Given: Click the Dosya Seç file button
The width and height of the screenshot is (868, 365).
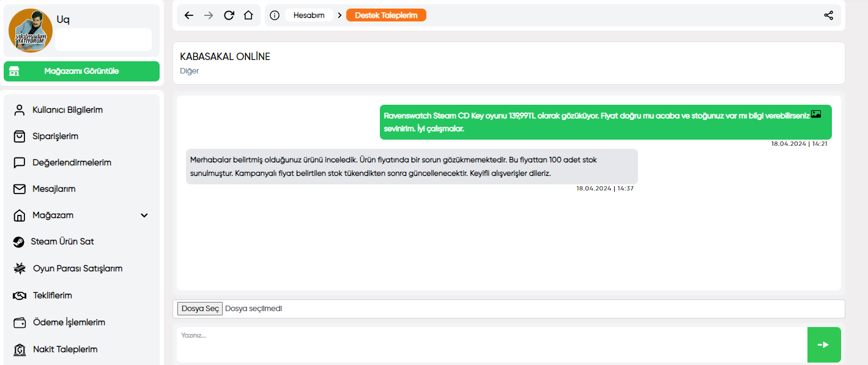Looking at the screenshot, I should 200,309.
